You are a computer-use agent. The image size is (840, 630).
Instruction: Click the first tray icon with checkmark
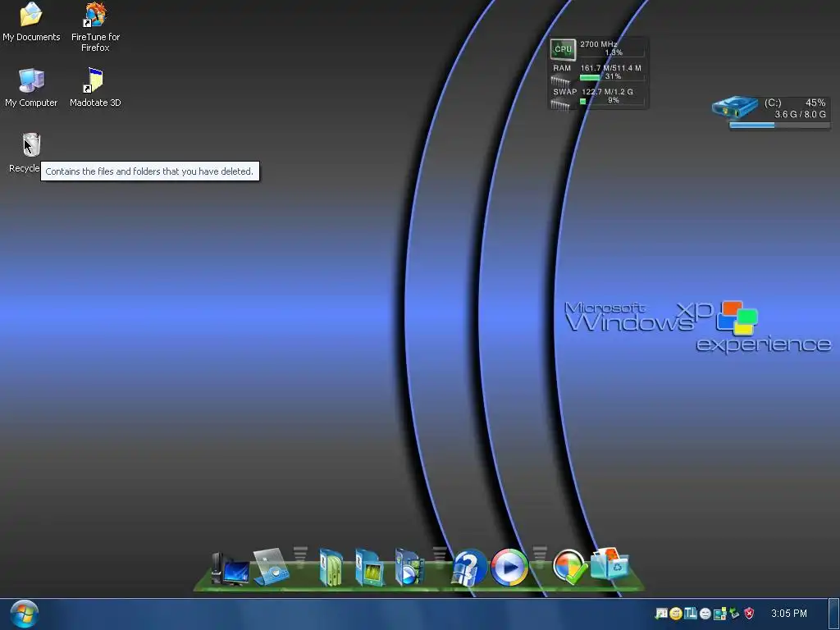click(x=662, y=614)
